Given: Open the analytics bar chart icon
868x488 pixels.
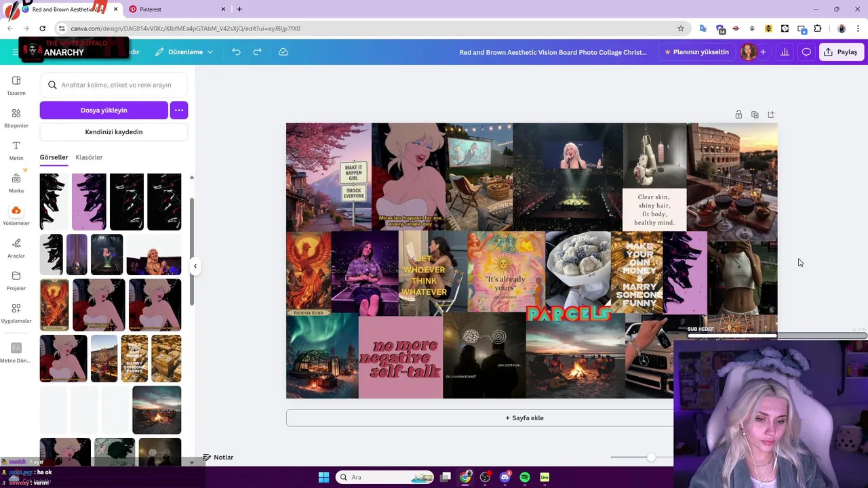Looking at the screenshot, I should pos(785,52).
